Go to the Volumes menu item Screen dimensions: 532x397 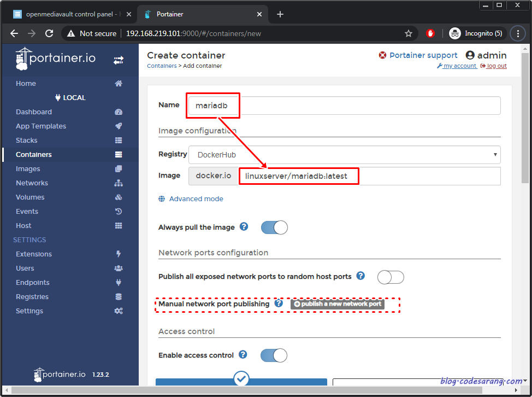pyautogui.click(x=30, y=197)
